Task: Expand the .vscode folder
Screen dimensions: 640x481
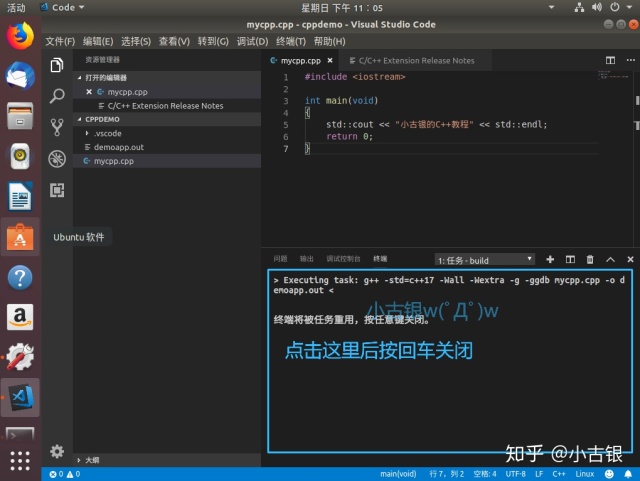Action: tap(87, 133)
